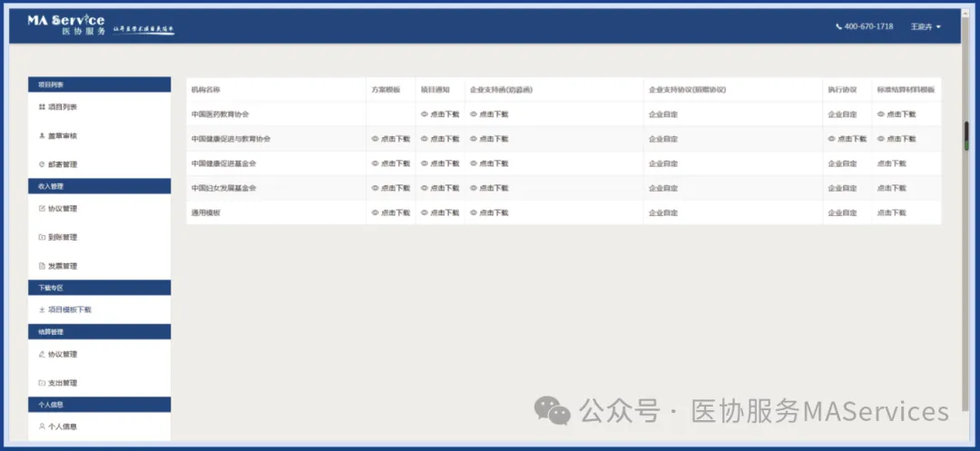Click the 项目列表 sidebar section header

pyautogui.click(x=100, y=84)
